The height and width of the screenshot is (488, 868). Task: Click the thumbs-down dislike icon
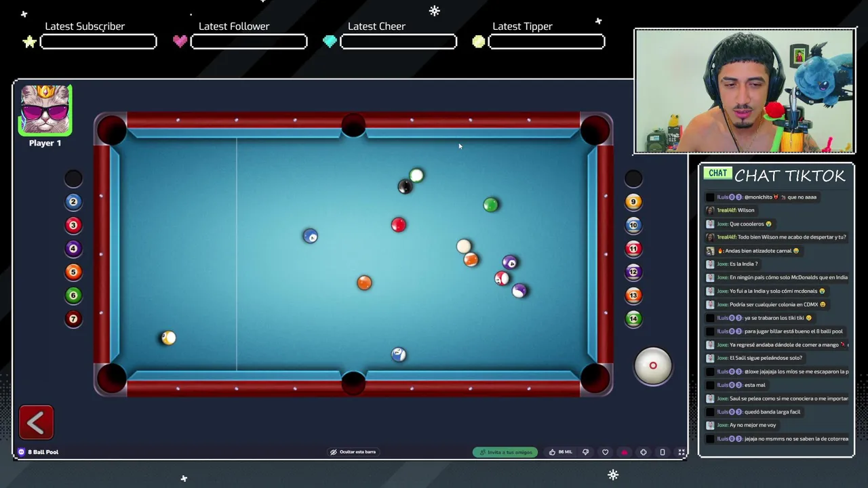[586, 452]
